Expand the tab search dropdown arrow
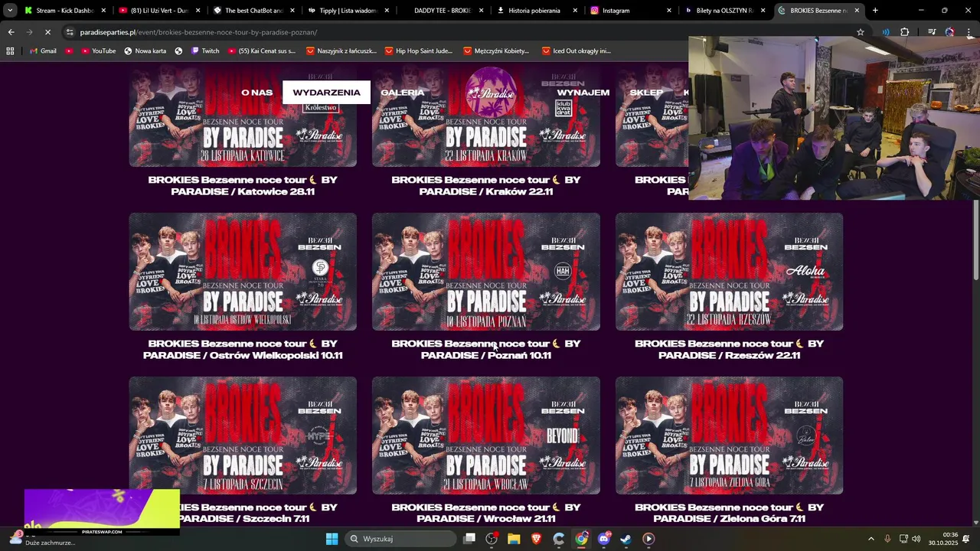 click(10, 11)
